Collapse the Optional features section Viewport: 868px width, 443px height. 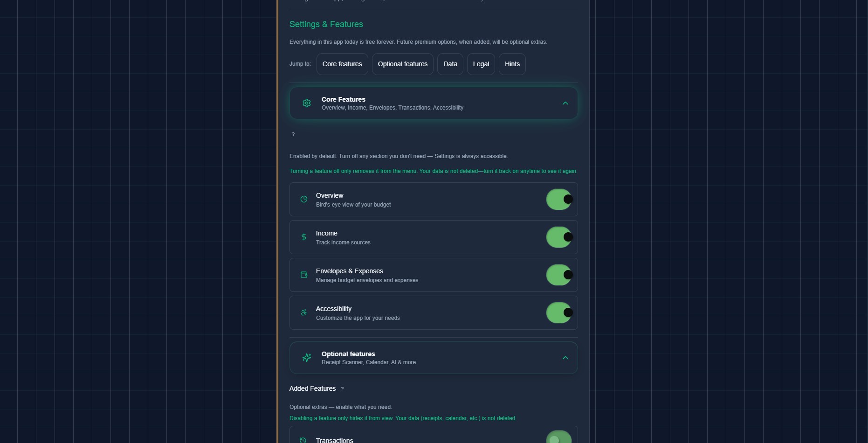[x=565, y=357]
